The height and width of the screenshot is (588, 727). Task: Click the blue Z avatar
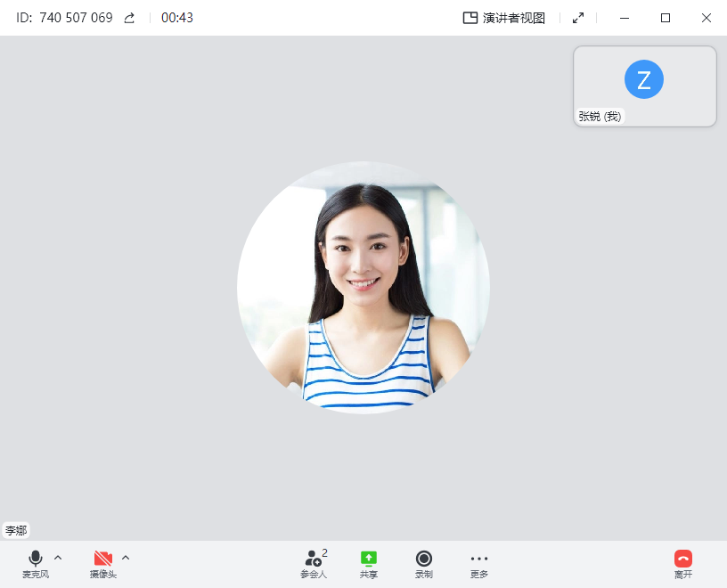(644, 79)
